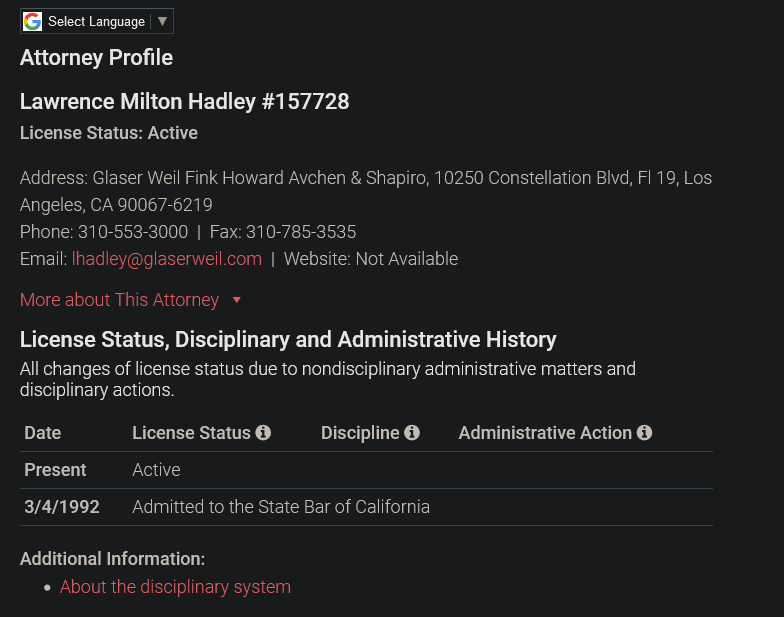Click the Date column header

pos(43,433)
